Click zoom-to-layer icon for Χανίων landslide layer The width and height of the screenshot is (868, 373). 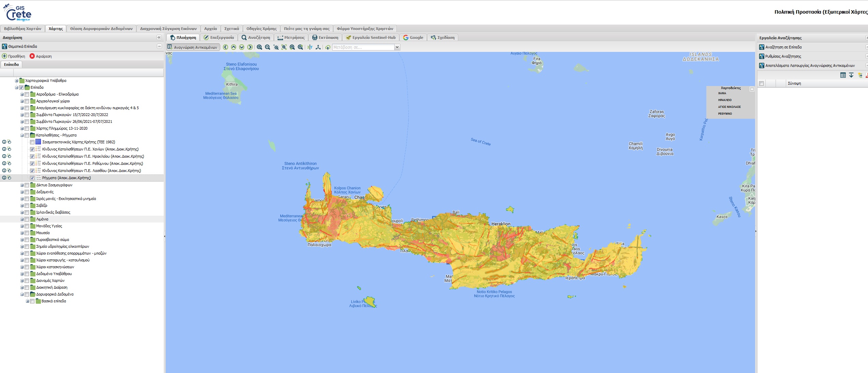[x=9, y=149]
